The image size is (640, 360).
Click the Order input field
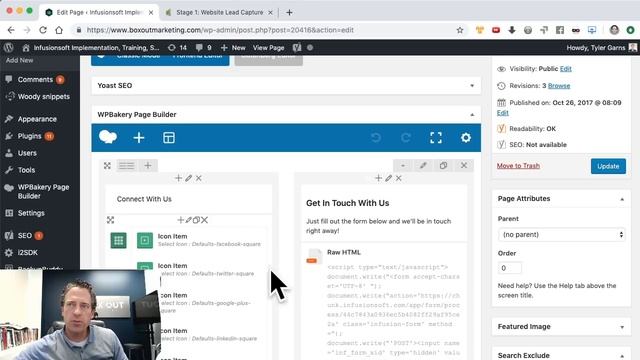tap(509, 268)
